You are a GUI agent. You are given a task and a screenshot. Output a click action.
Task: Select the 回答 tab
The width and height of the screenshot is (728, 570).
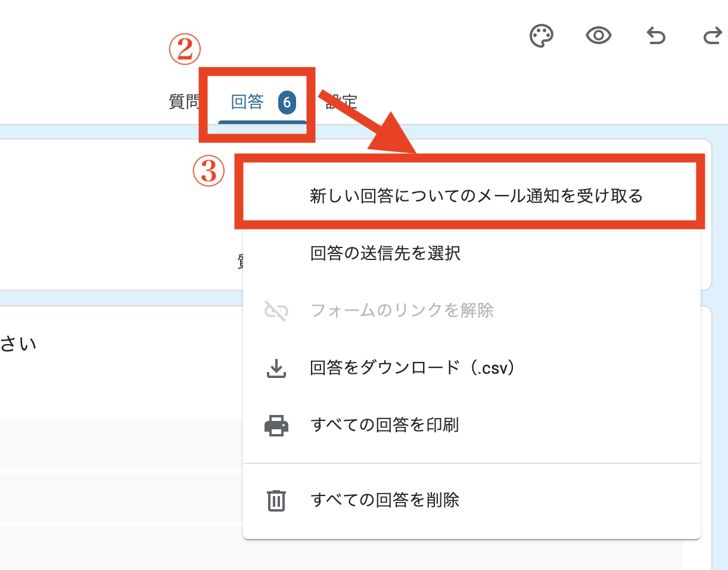pos(247,103)
